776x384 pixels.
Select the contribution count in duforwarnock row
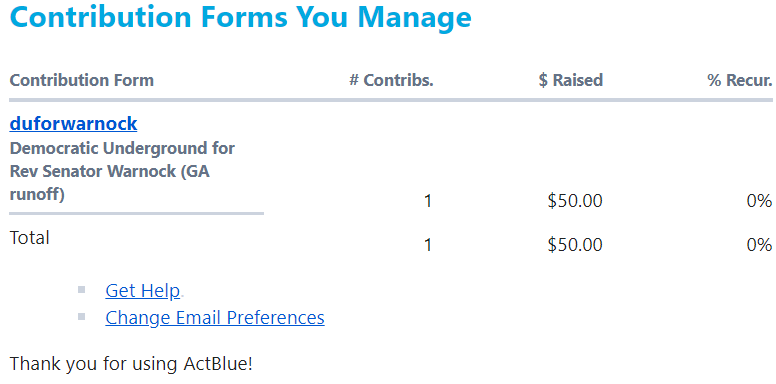(x=428, y=201)
